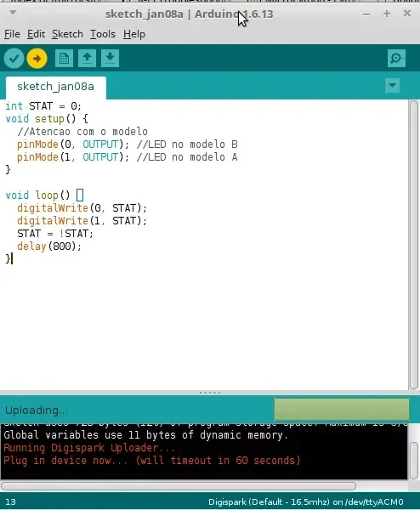Open a sketch with the up-arrow icon
The width and height of the screenshot is (420, 510).
[87, 59]
